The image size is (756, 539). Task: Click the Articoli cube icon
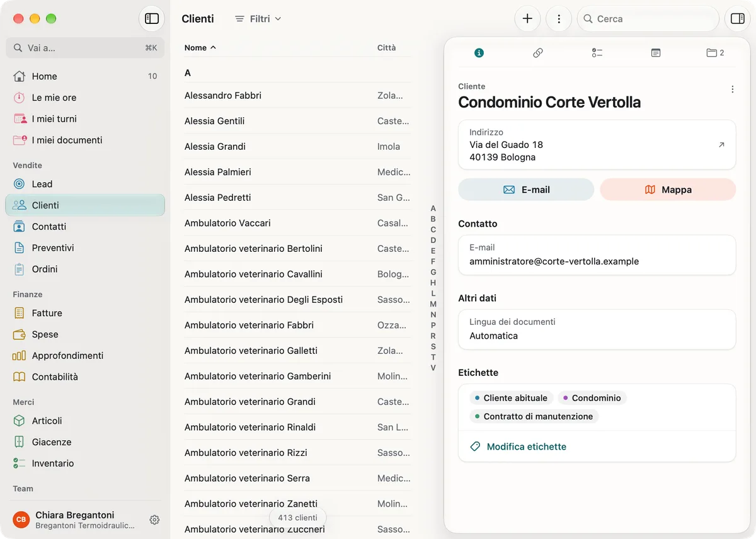[x=20, y=421]
